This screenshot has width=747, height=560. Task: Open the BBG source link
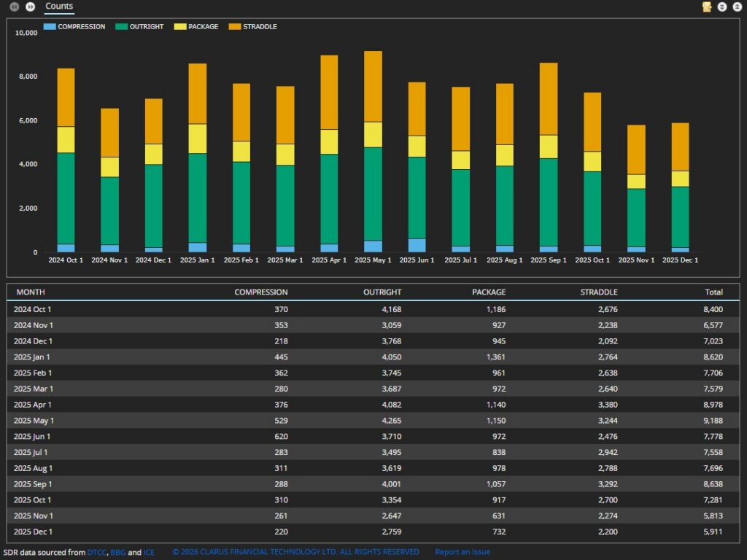point(117,553)
